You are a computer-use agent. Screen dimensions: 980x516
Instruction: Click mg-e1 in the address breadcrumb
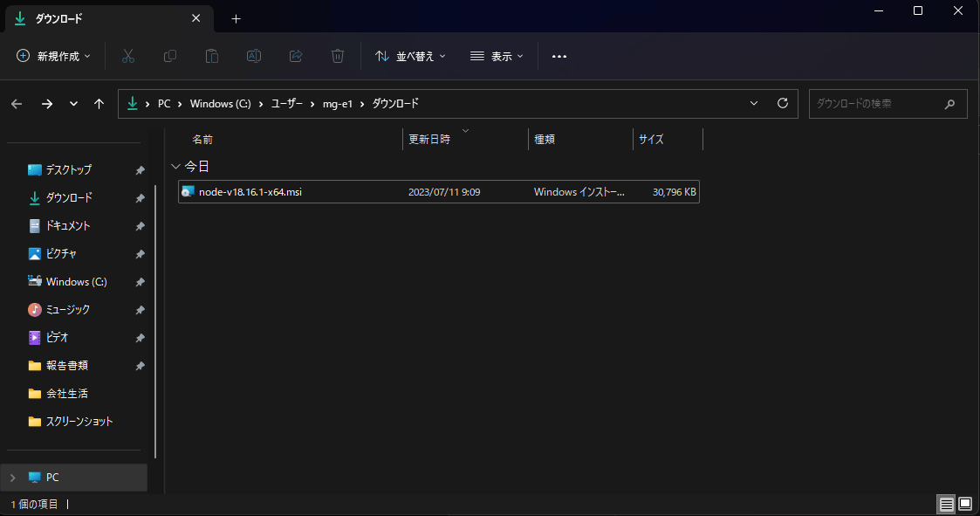[x=338, y=104]
